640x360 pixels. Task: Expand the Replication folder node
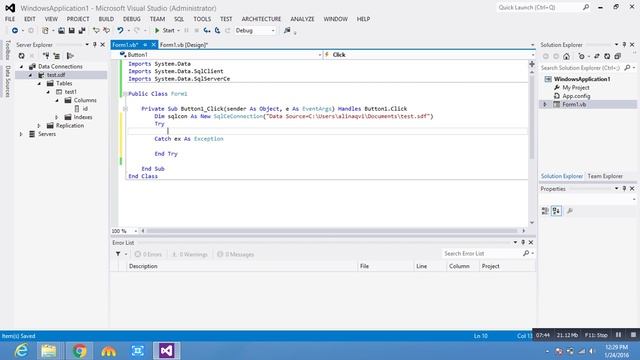click(39, 126)
